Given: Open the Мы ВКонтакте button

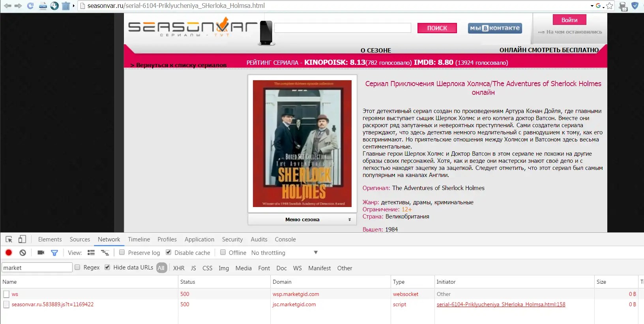Looking at the screenshot, I should (x=495, y=28).
